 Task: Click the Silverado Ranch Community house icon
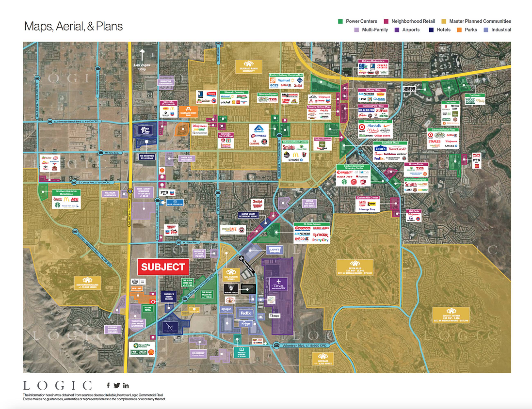click(x=248, y=64)
